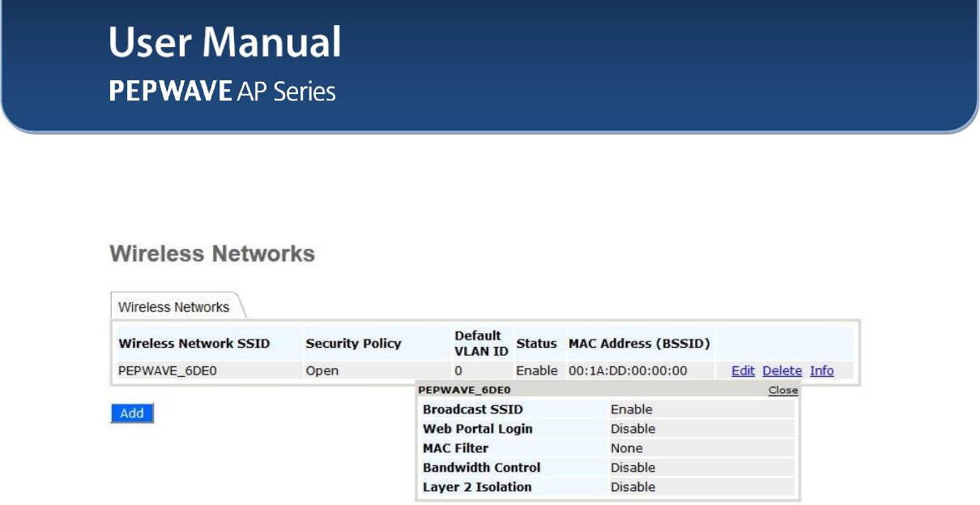This screenshot has height=505, width=980.
Task: Click the Delete link for PEPWAVE_6DE0
Action: (782, 370)
